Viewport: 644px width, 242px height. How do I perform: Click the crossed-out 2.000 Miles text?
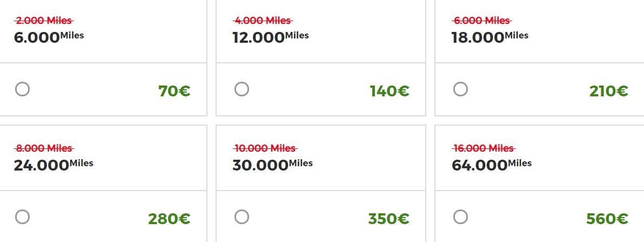pos(44,20)
